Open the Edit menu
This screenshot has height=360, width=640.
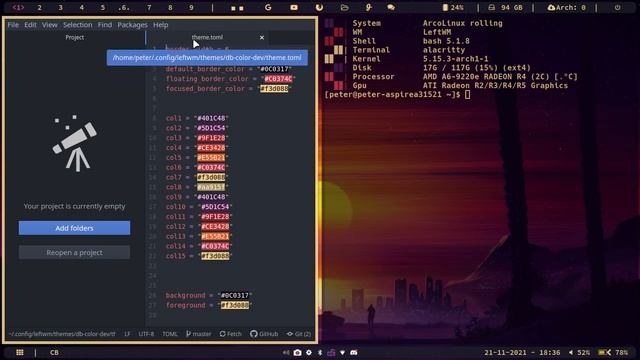(30, 25)
